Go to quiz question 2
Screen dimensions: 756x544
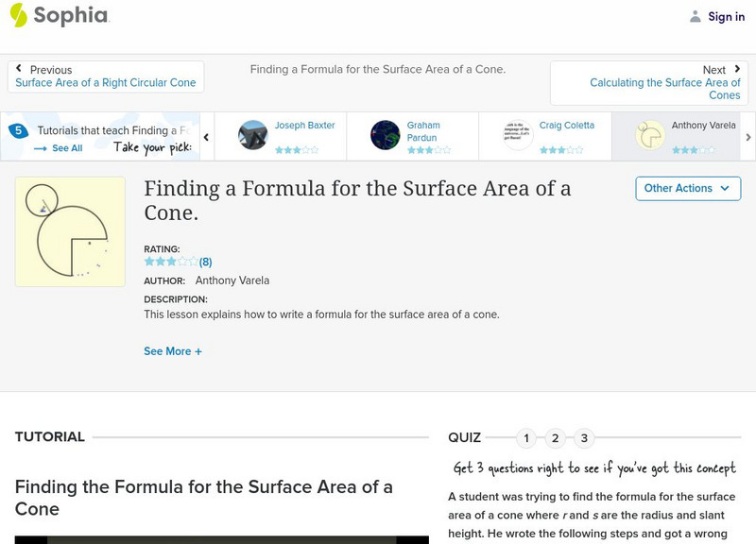[556, 438]
